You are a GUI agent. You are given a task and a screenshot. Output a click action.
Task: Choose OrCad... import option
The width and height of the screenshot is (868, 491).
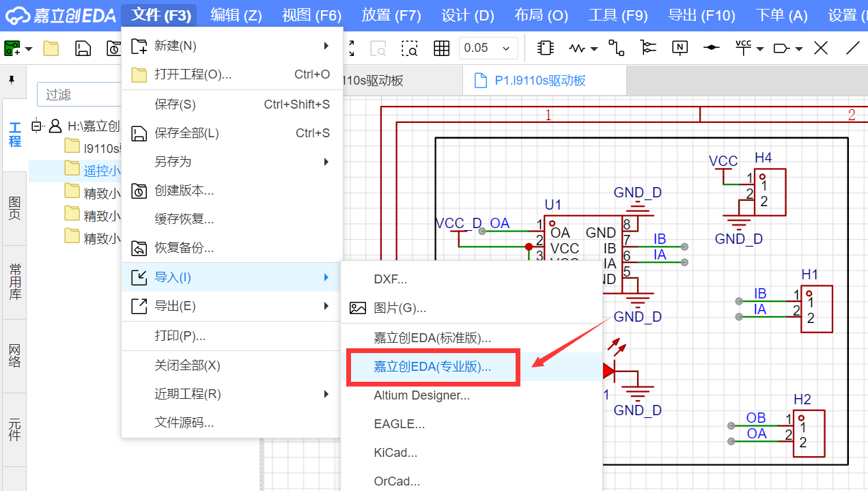[x=472, y=481]
